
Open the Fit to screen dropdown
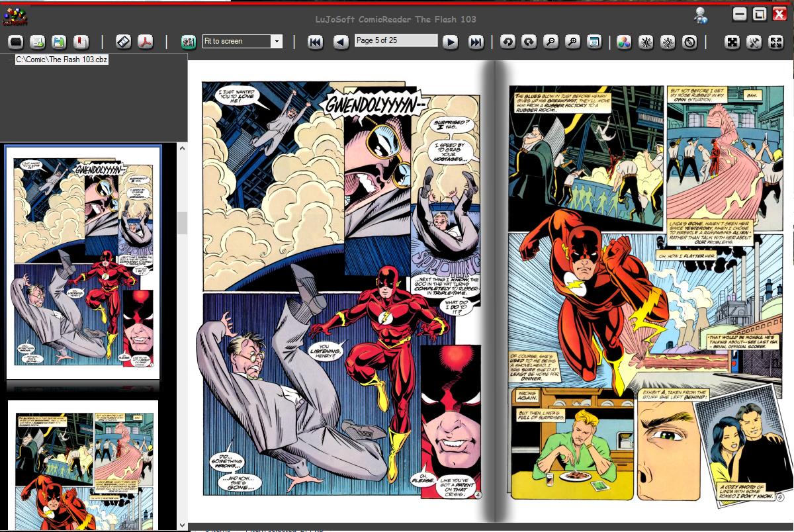242,41
